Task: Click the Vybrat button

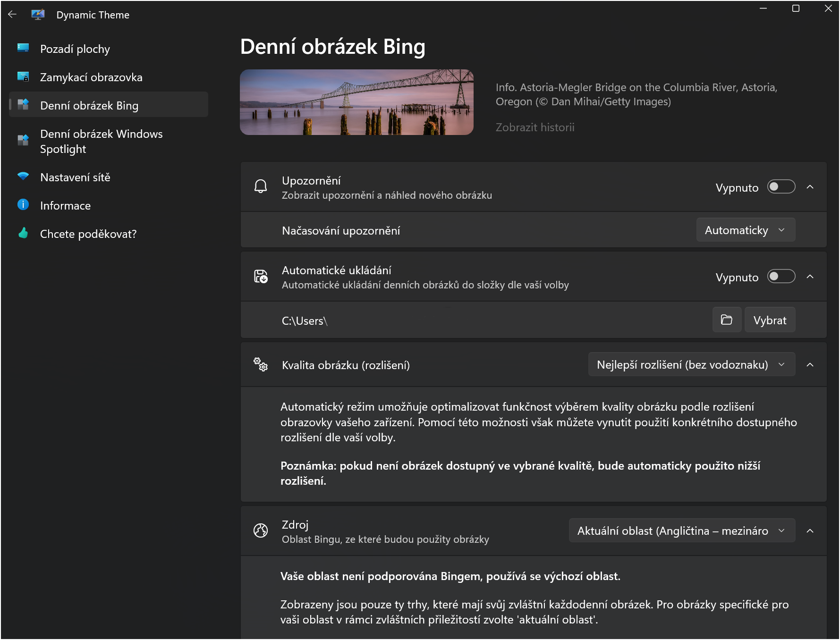Action: click(x=770, y=320)
